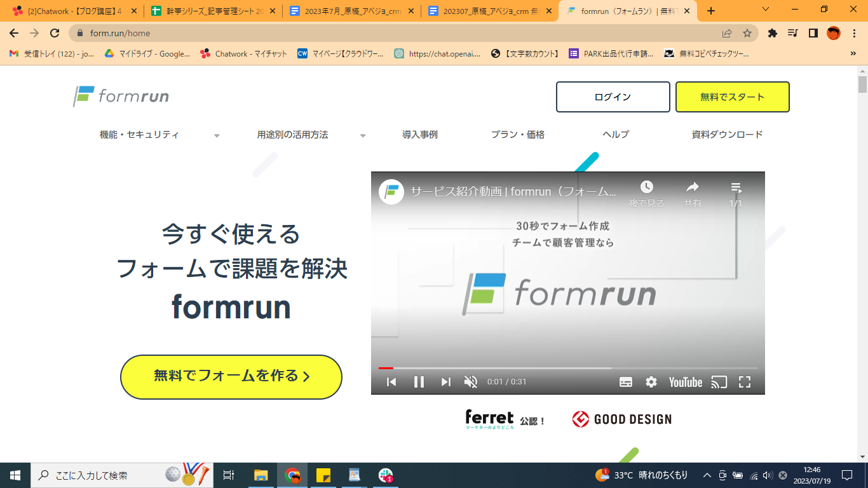The image size is (868, 488).
Task: Open the 資料ダウンロード page
Action: coord(727,135)
